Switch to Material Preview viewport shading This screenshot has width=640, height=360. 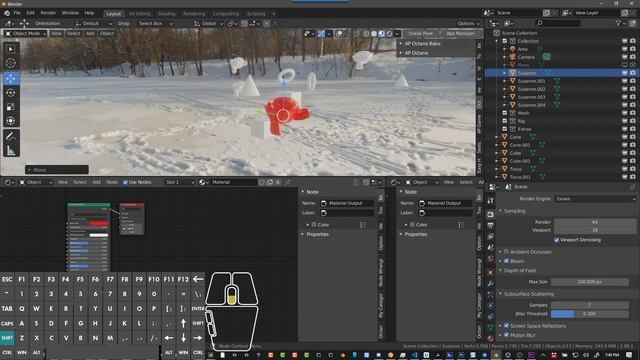[x=381, y=33]
